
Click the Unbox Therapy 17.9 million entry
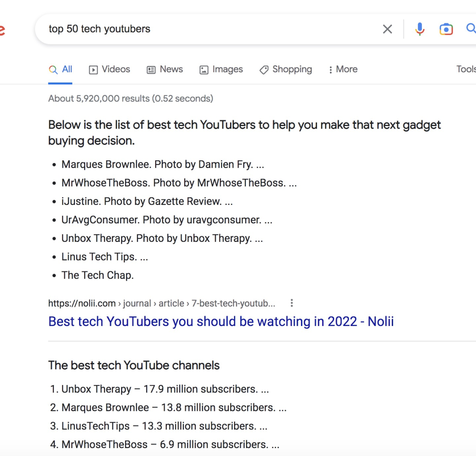point(165,389)
